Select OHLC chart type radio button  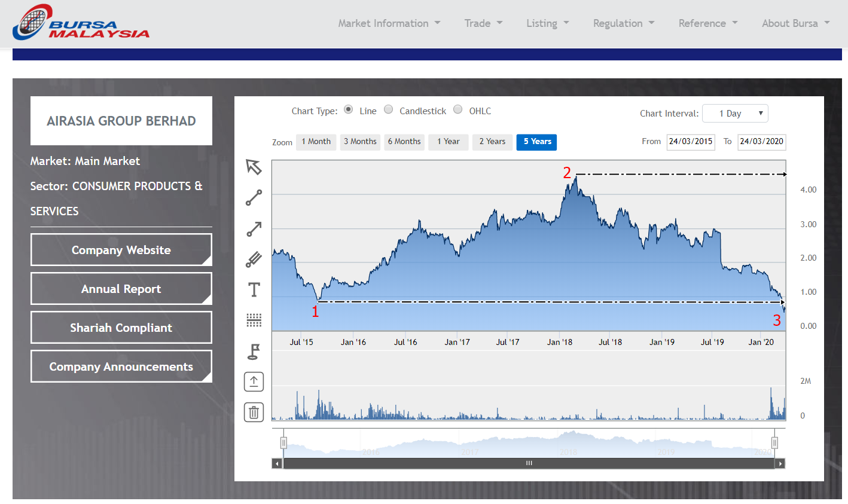(458, 109)
